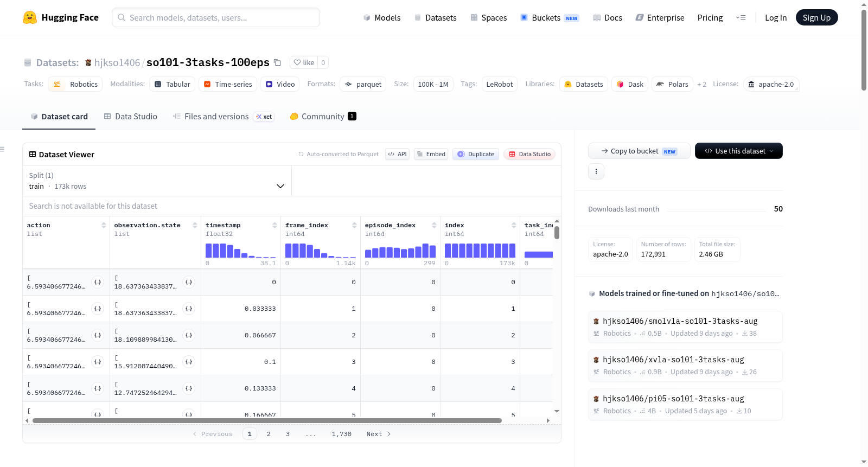The width and height of the screenshot is (868, 467).
Task: Click the Embed button
Action: point(431,154)
